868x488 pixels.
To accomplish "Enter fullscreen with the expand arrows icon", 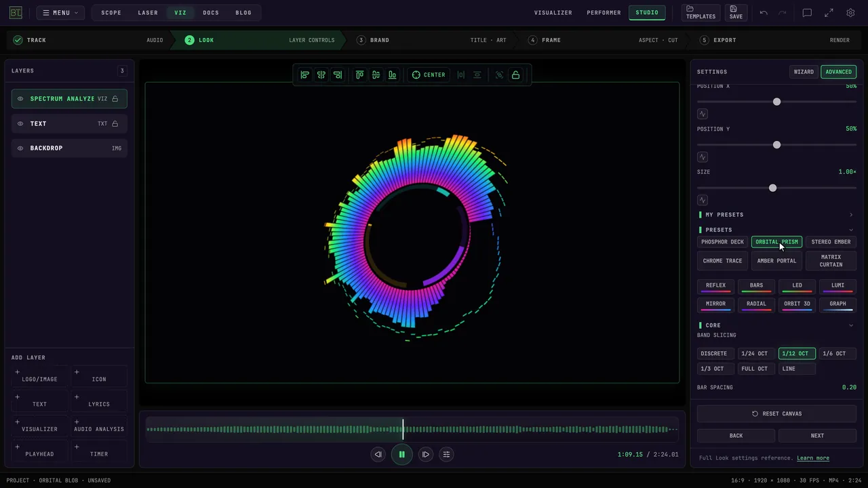I will pyautogui.click(x=829, y=13).
